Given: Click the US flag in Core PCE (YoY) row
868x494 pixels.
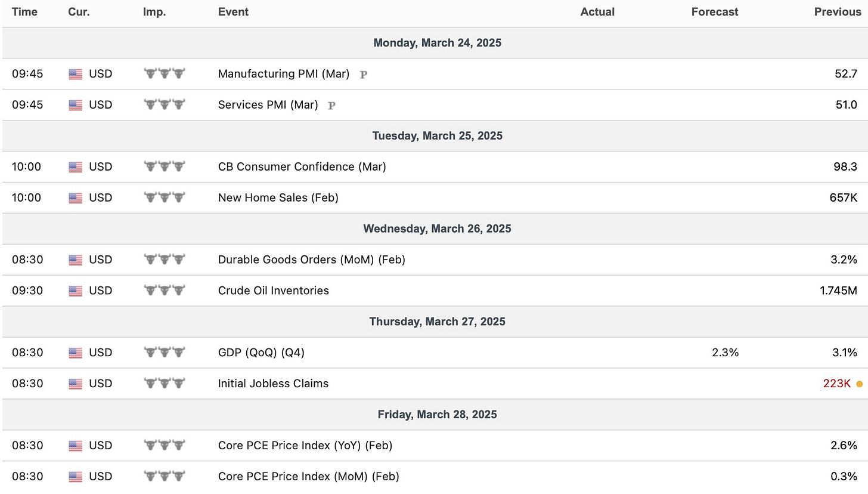Looking at the screenshot, I should tap(75, 446).
